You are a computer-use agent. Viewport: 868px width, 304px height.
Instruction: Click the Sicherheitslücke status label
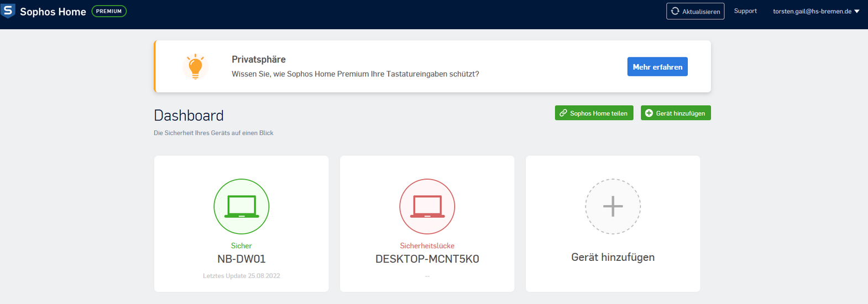pos(427,246)
